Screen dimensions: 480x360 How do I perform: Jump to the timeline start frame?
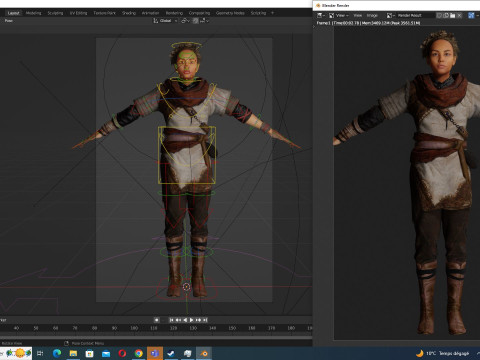[x=171, y=320]
